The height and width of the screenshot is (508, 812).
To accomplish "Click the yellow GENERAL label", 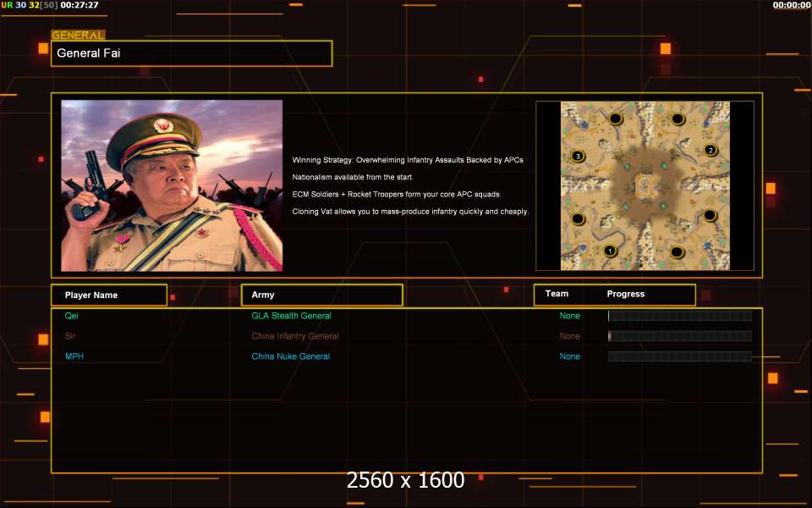I will (78, 36).
